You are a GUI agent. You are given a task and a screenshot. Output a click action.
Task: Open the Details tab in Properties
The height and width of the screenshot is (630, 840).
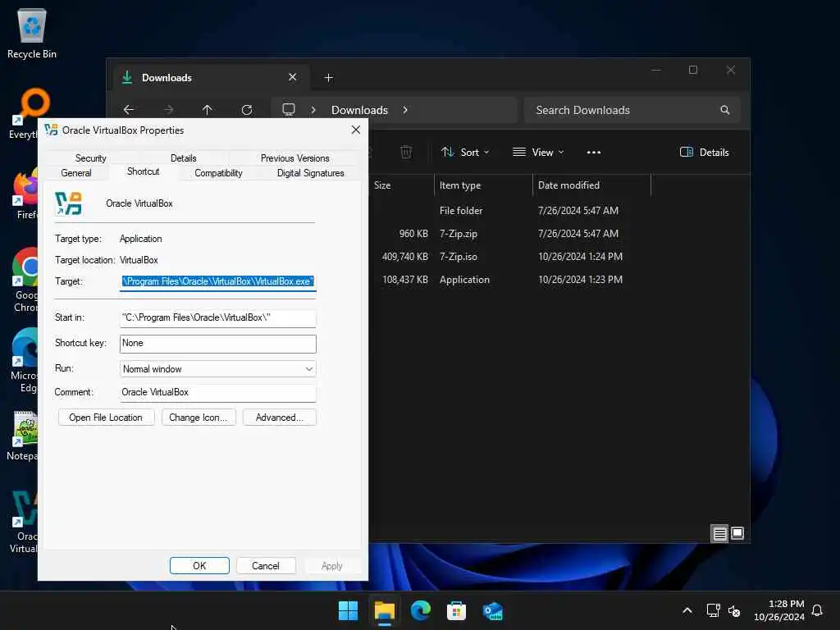183,158
